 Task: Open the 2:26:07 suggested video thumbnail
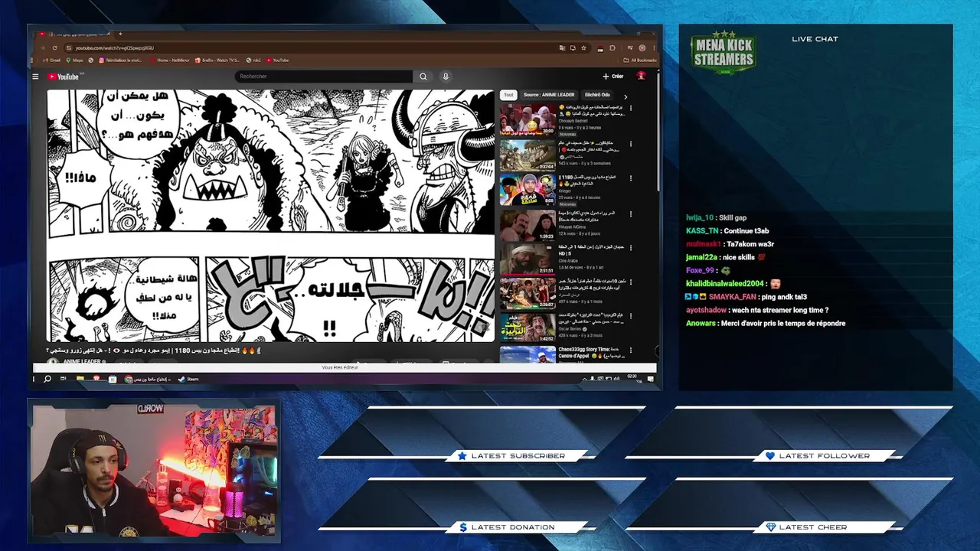[x=528, y=295]
